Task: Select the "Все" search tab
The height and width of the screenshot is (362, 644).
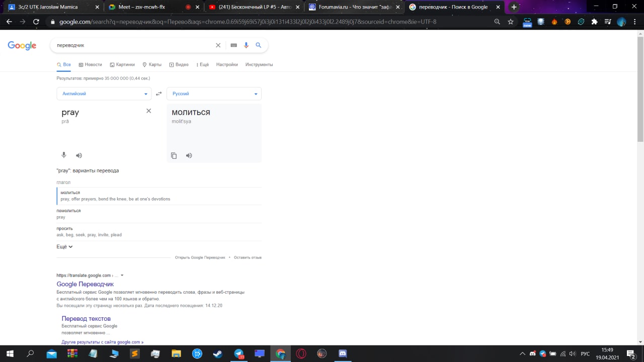Action: (x=64, y=64)
